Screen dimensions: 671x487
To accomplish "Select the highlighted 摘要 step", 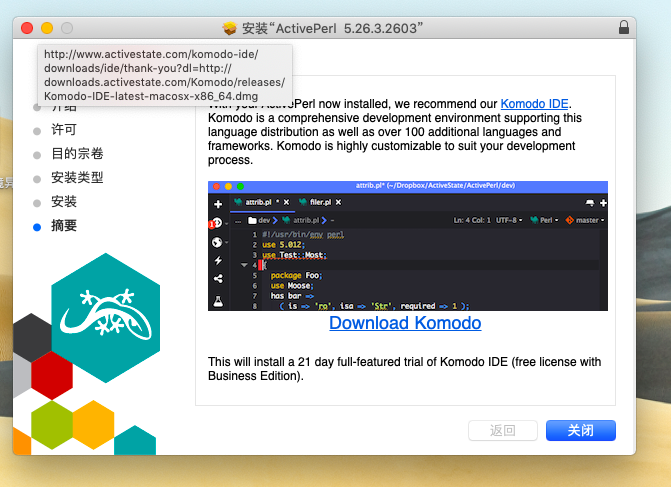I will (x=64, y=226).
